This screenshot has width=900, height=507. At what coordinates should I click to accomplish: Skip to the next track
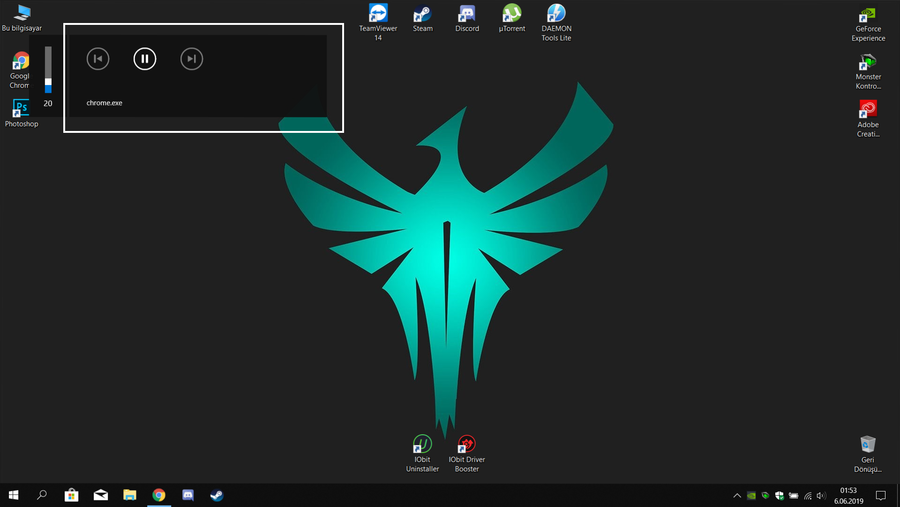tap(191, 59)
